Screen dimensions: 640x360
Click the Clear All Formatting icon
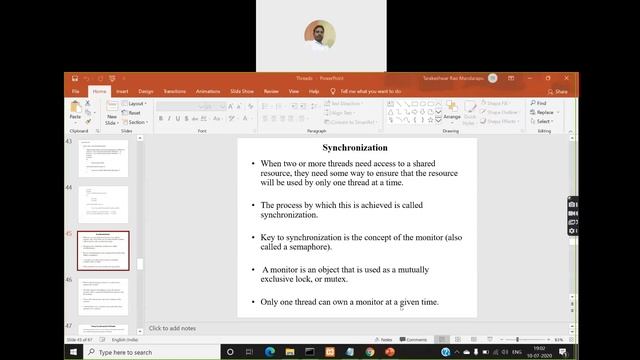pos(250,107)
